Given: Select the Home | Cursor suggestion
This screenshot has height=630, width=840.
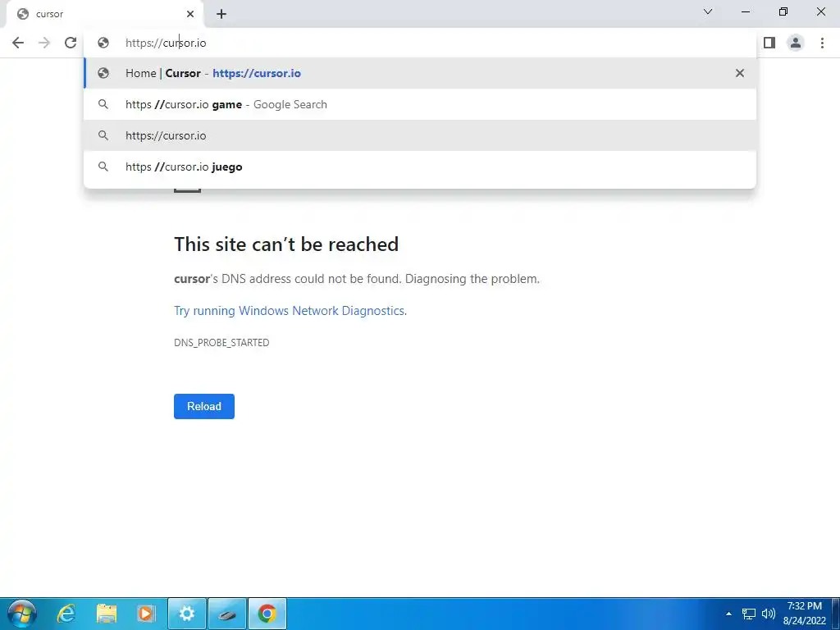Looking at the screenshot, I should (x=420, y=73).
